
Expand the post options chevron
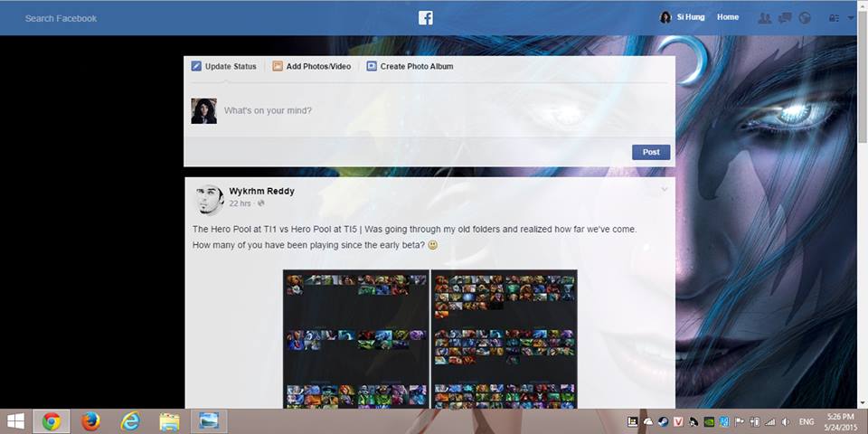(665, 190)
